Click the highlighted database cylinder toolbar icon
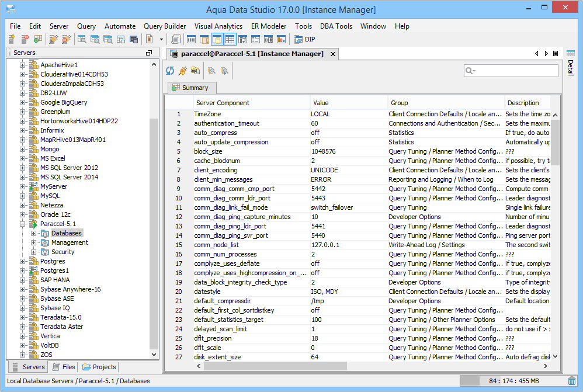The height and width of the screenshot is (392, 583). point(217,39)
